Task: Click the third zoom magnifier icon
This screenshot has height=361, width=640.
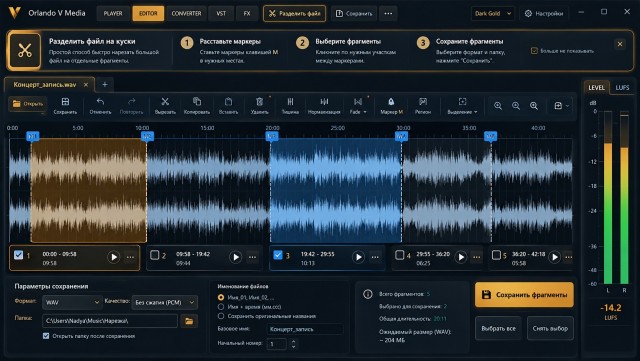Action: (x=534, y=106)
